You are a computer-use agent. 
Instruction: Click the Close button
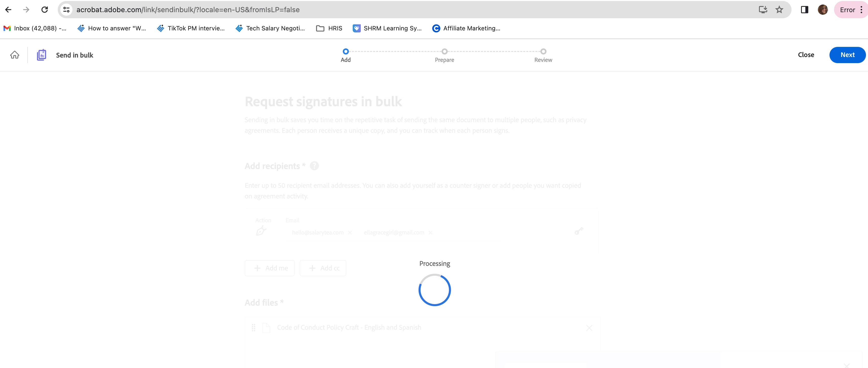(806, 55)
